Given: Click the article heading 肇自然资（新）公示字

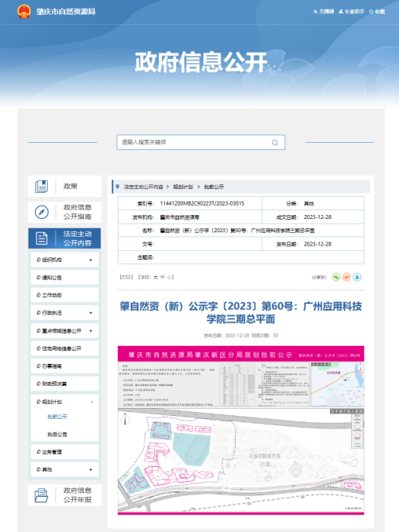Looking at the screenshot, I should [x=241, y=312].
